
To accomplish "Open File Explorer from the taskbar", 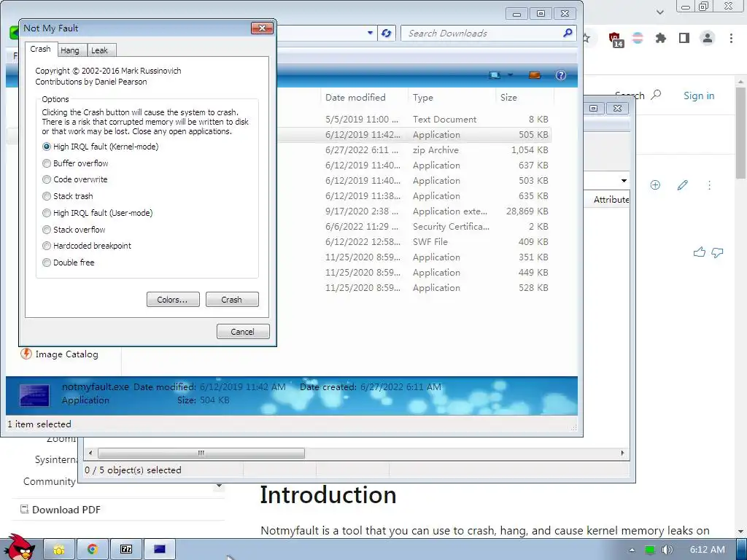I will click(59, 550).
